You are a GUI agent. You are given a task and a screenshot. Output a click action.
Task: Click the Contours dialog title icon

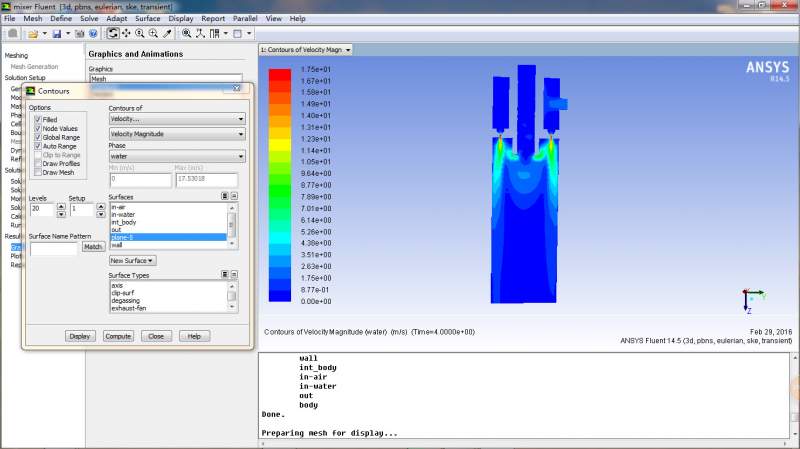point(31,91)
